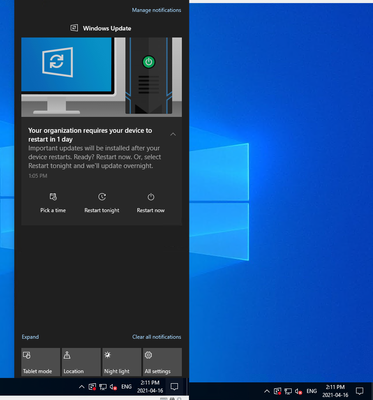The image size is (373, 400).
Task: Click the Windows Update computer banner image
Action: tap(102, 77)
